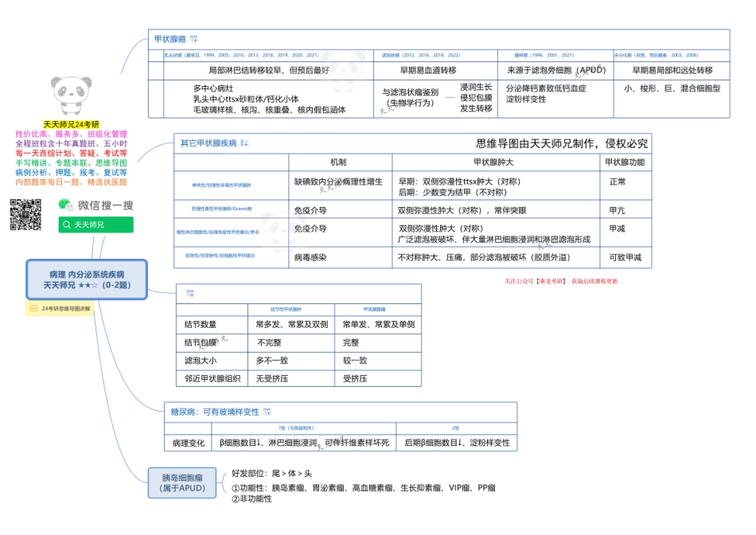Open the table icon on the 糖尿病 node
The height and width of the screenshot is (535, 756).
(266, 412)
